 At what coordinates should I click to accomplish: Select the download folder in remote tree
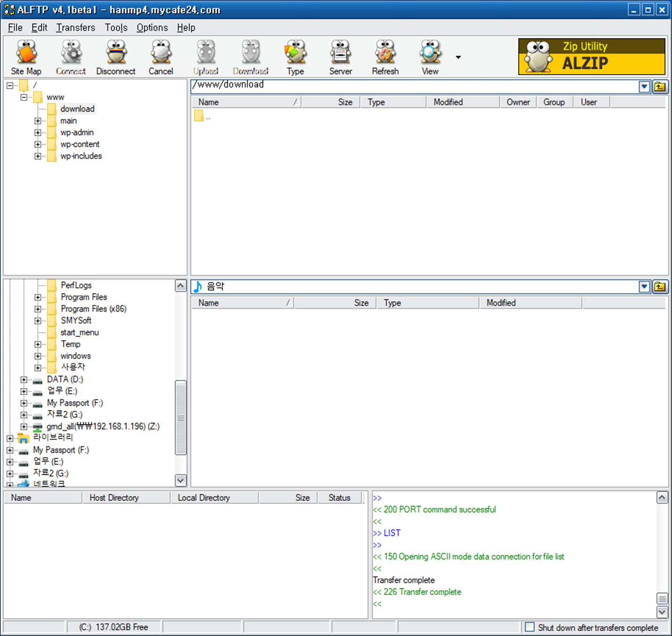coord(78,109)
